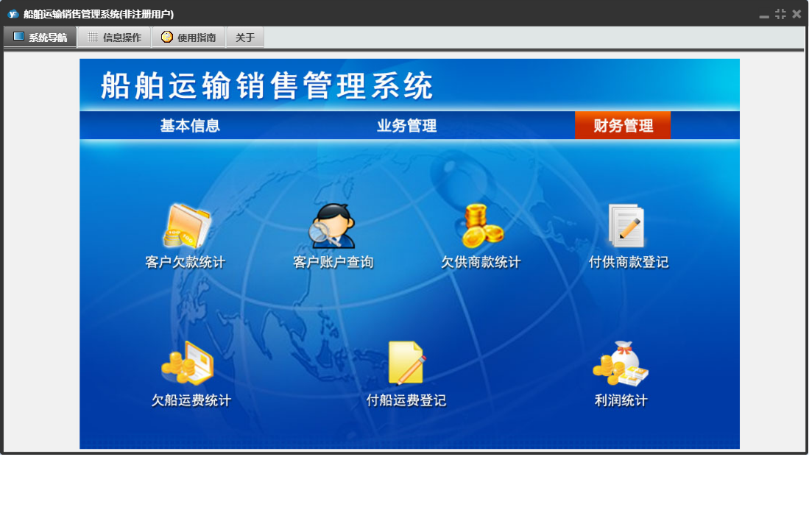Switch to 基本信息 navigation section
The width and height of the screenshot is (809, 532).
[190, 126]
